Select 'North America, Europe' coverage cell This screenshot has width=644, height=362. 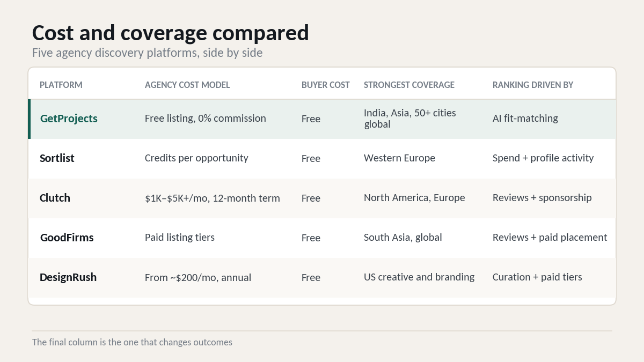tap(414, 198)
